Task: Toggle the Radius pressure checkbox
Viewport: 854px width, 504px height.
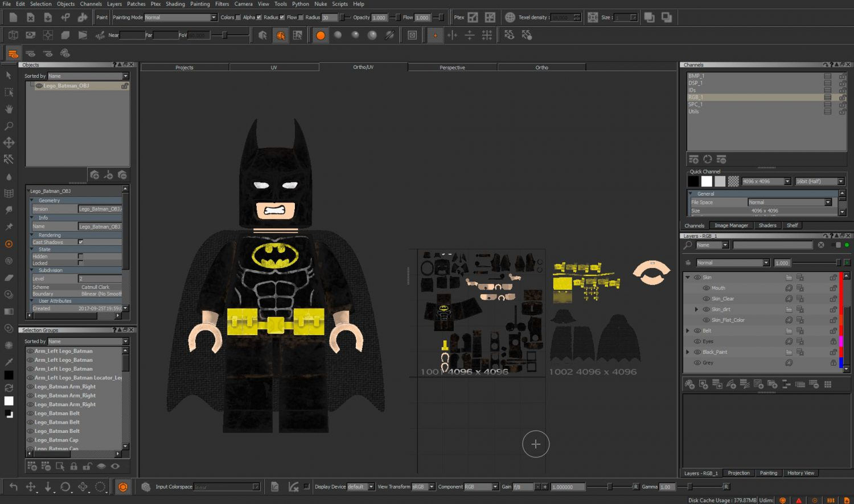Action: 282,18
